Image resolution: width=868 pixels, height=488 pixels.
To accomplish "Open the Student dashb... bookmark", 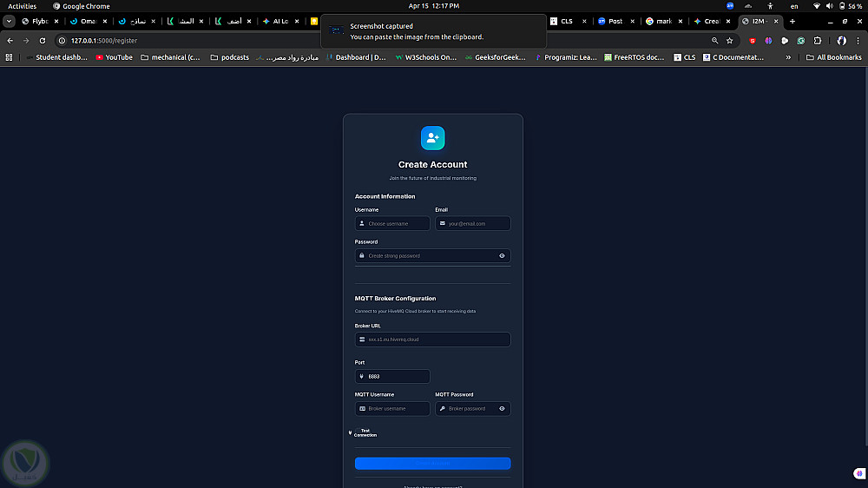I will coord(56,57).
